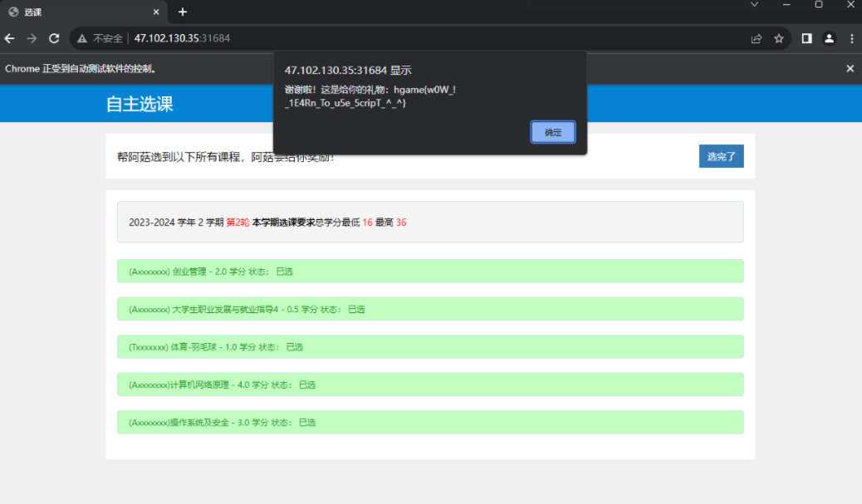
Task: Click the Chrome 正受到自动测试软件的控制 message
Action: pyautogui.click(x=82, y=69)
